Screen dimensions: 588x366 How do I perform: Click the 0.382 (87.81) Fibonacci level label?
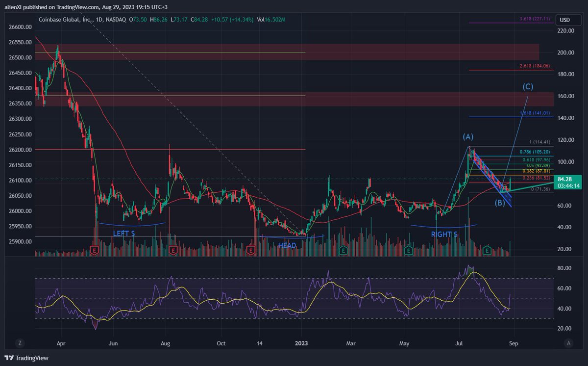(x=536, y=171)
